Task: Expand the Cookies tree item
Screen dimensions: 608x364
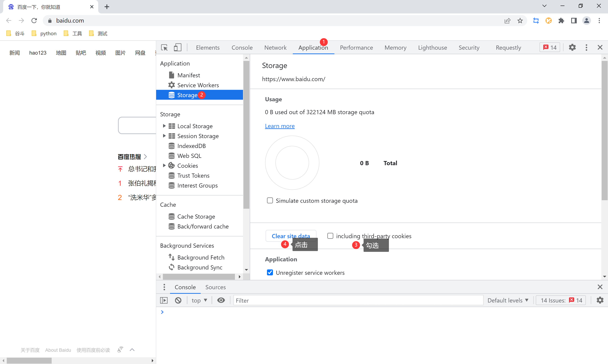Action: click(x=164, y=166)
